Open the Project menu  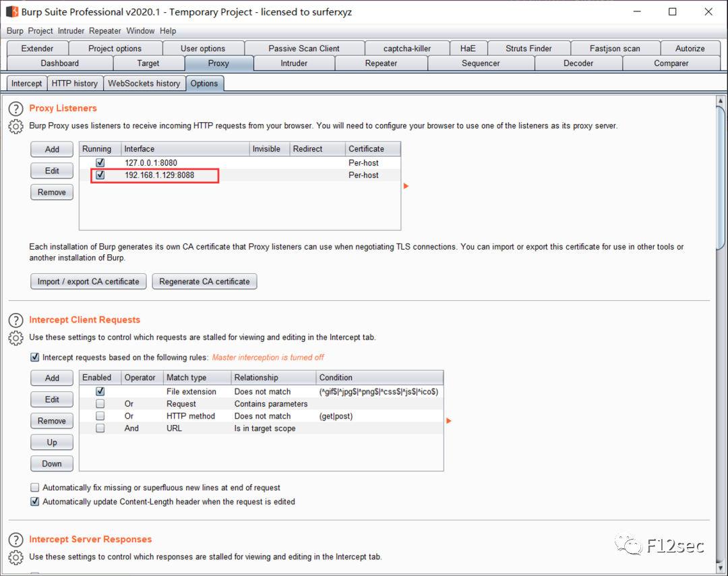(x=40, y=30)
